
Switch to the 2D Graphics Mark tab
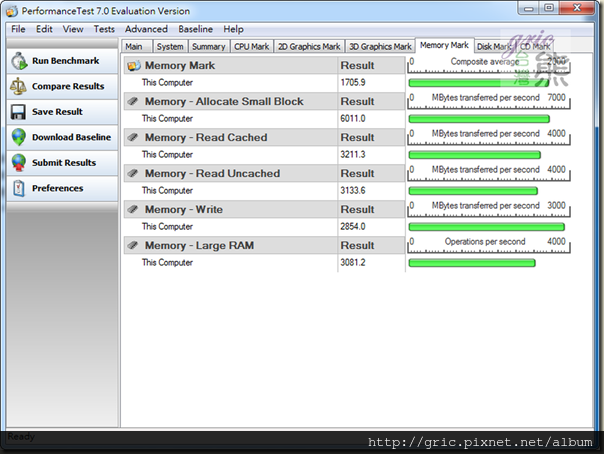pyautogui.click(x=309, y=47)
